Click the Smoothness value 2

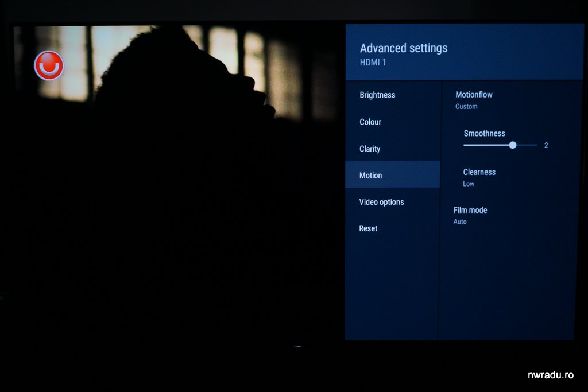pyautogui.click(x=546, y=145)
